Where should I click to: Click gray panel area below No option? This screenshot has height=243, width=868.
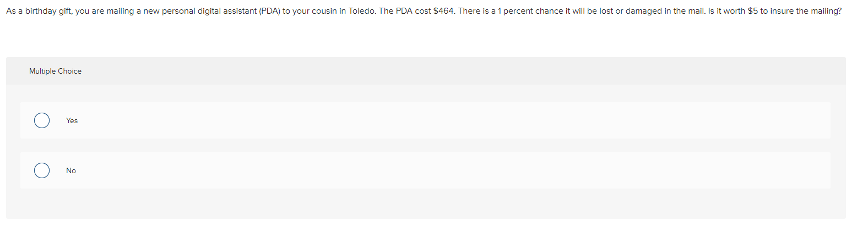426,203
